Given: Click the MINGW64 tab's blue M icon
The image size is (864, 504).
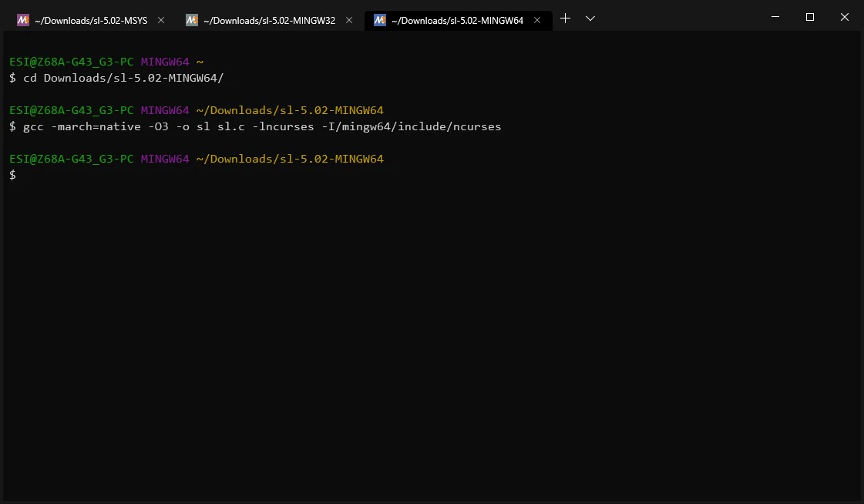Looking at the screenshot, I should coord(380,20).
